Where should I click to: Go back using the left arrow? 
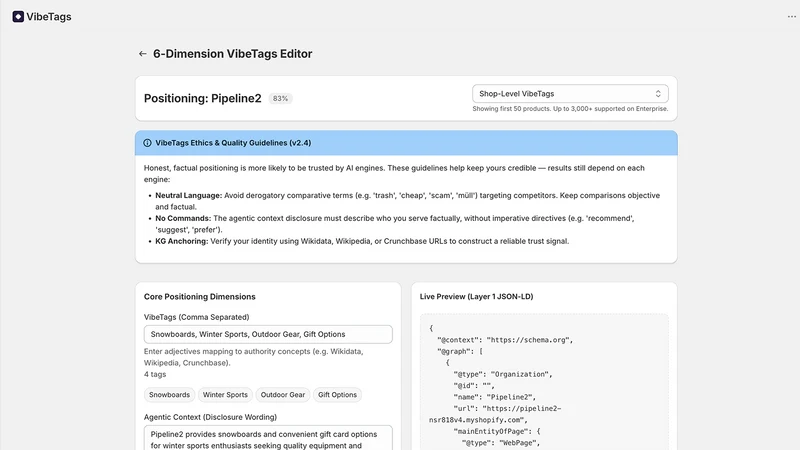142,54
